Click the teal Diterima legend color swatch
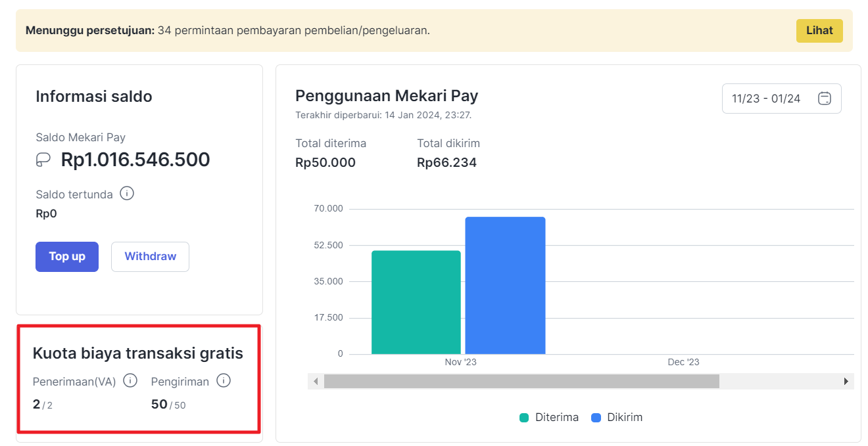868x446 pixels. (x=524, y=418)
